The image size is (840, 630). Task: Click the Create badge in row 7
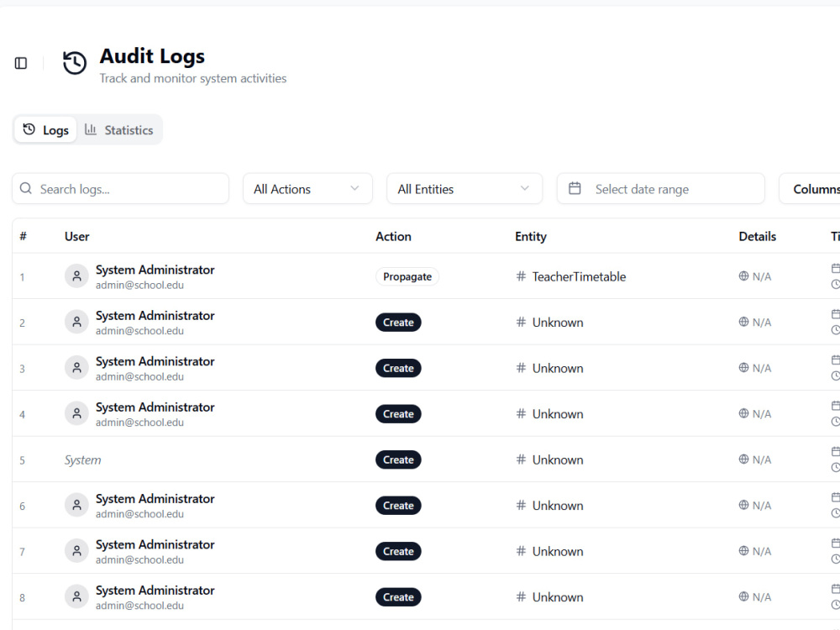coord(398,551)
